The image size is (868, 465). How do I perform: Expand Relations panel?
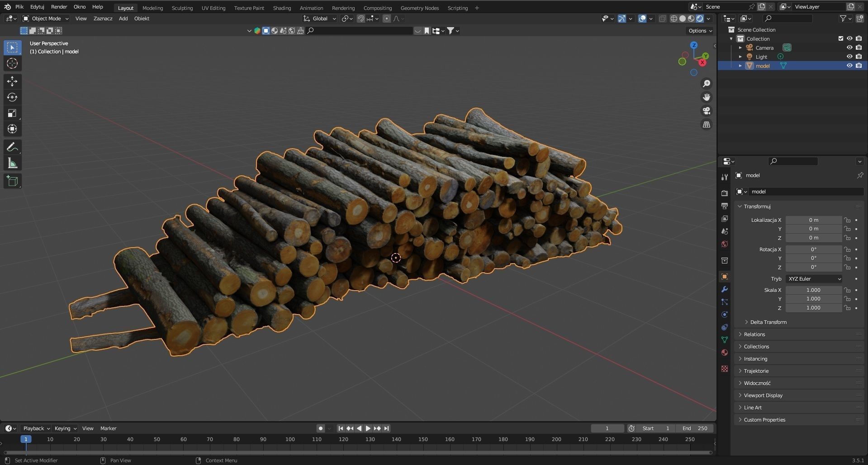coord(754,334)
